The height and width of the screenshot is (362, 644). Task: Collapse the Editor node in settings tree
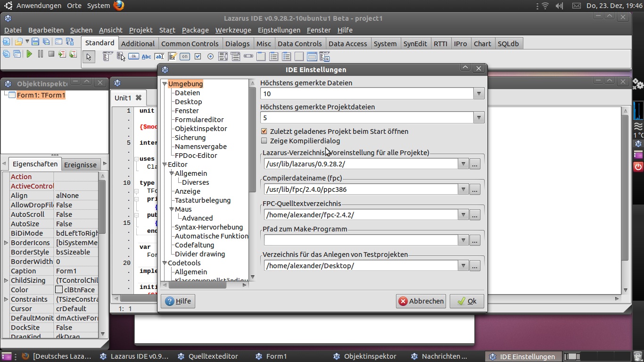(x=165, y=165)
